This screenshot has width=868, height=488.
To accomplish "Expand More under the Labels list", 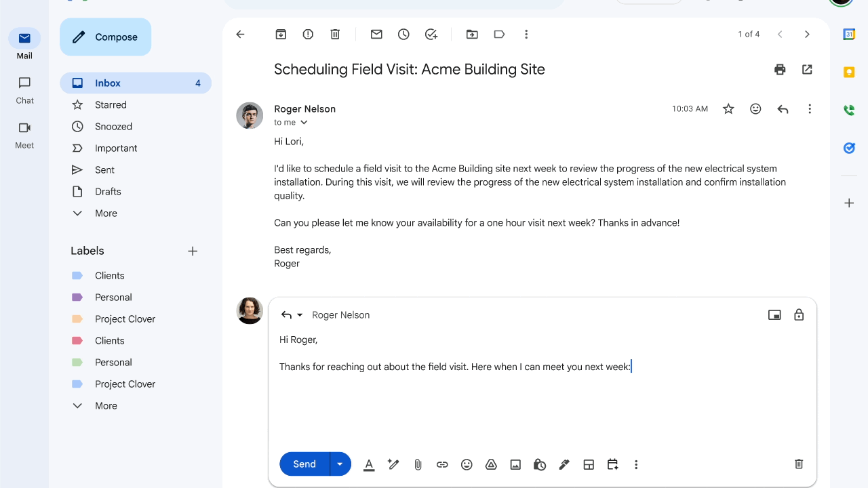I will tap(105, 406).
